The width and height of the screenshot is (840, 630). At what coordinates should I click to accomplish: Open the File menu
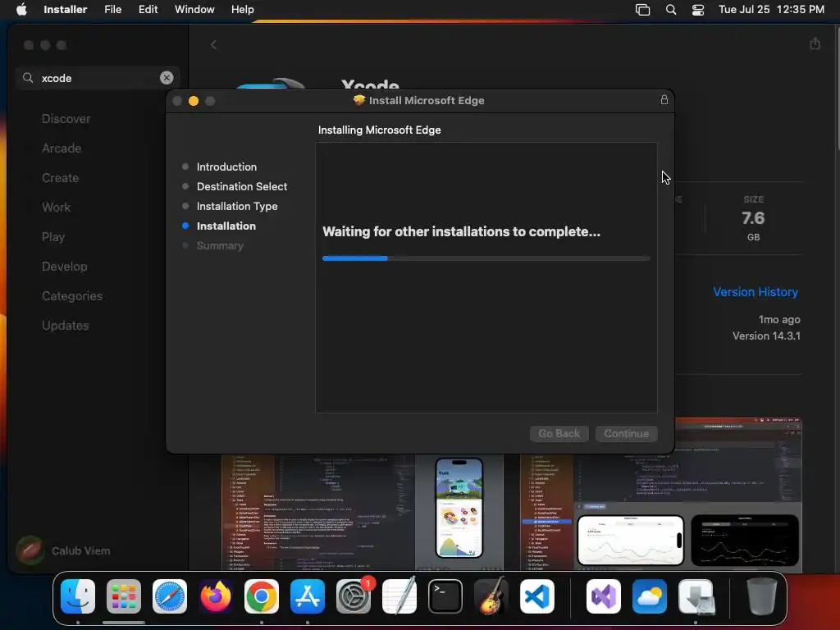point(113,10)
